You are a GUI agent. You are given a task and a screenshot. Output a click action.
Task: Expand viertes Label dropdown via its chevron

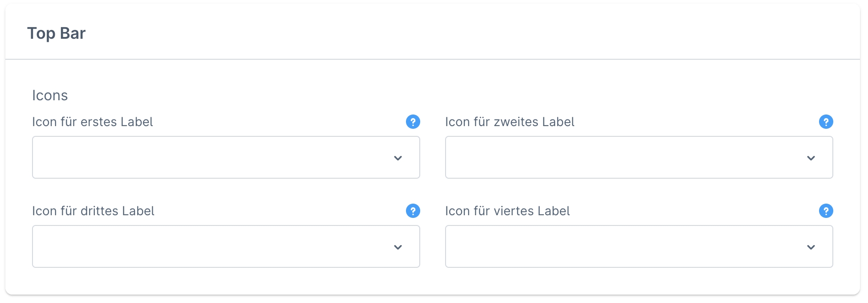click(811, 247)
